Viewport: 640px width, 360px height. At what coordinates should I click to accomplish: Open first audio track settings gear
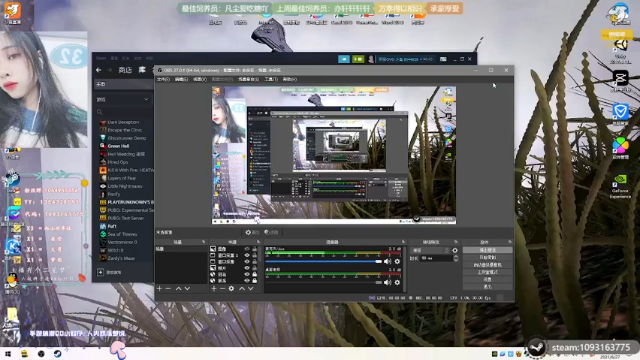[x=397, y=261]
